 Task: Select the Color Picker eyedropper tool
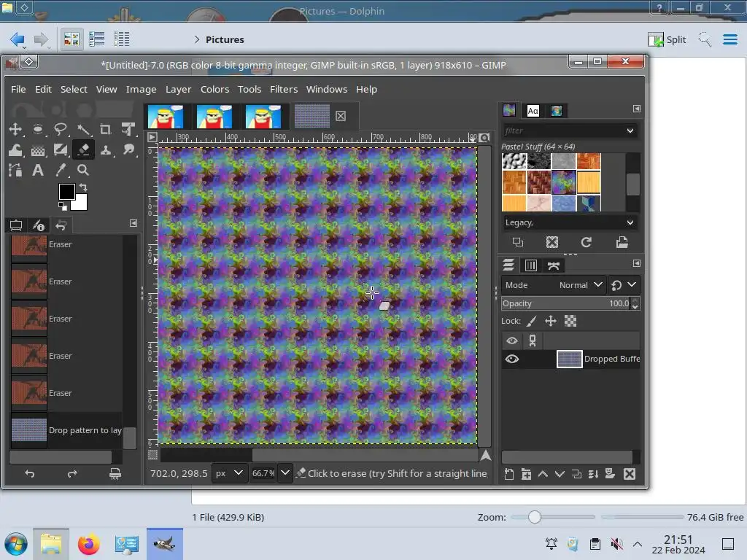[x=60, y=170]
